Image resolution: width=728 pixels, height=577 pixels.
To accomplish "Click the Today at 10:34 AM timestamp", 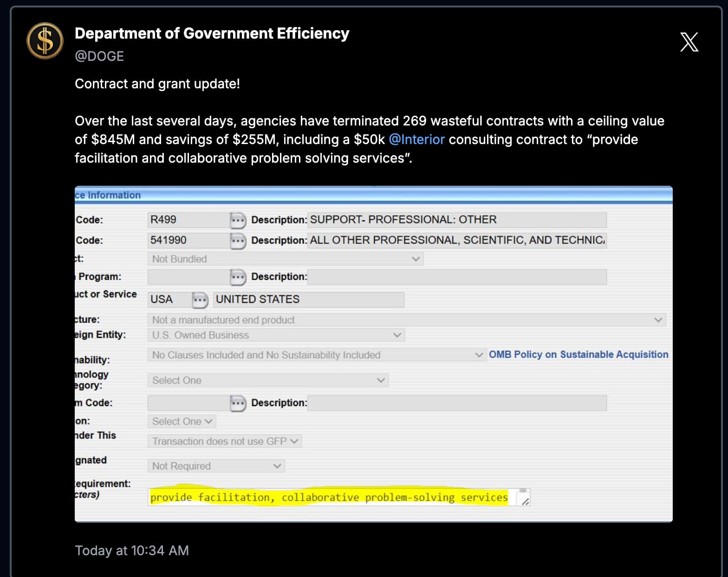I will pyautogui.click(x=132, y=551).
